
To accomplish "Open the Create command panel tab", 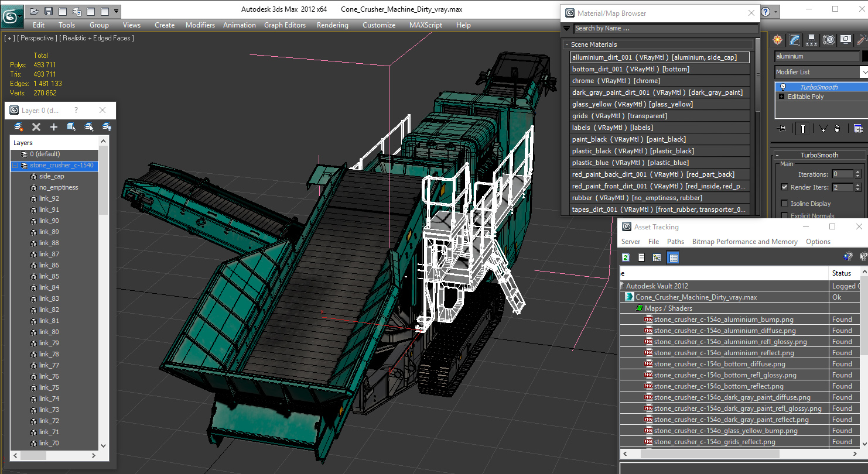I will (777, 40).
